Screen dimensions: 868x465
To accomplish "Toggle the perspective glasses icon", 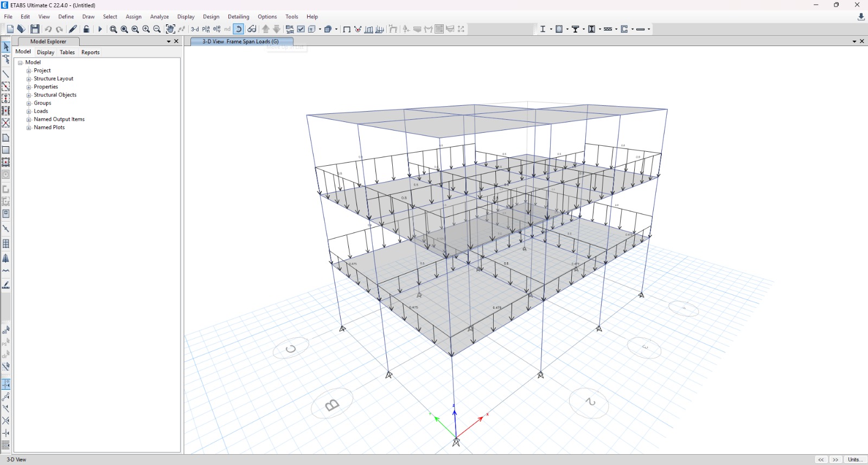I will coord(252,29).
